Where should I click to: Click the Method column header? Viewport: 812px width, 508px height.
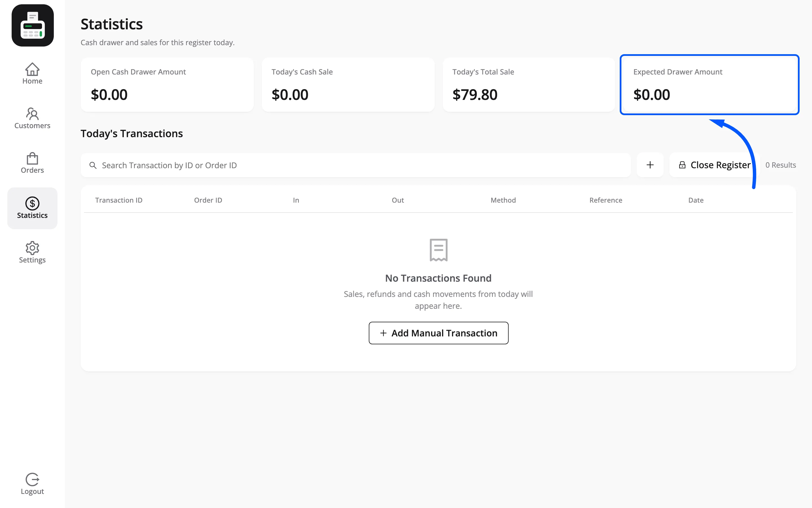[503, 200]
